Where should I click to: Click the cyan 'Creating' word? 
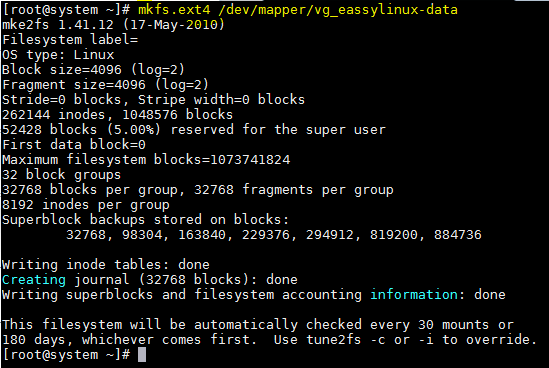click(34, 279)
